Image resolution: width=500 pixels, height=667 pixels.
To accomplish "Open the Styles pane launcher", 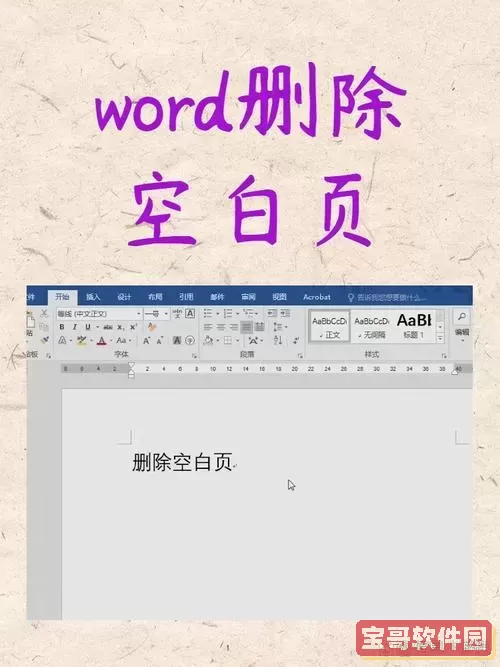I will [x=444, y=355].
